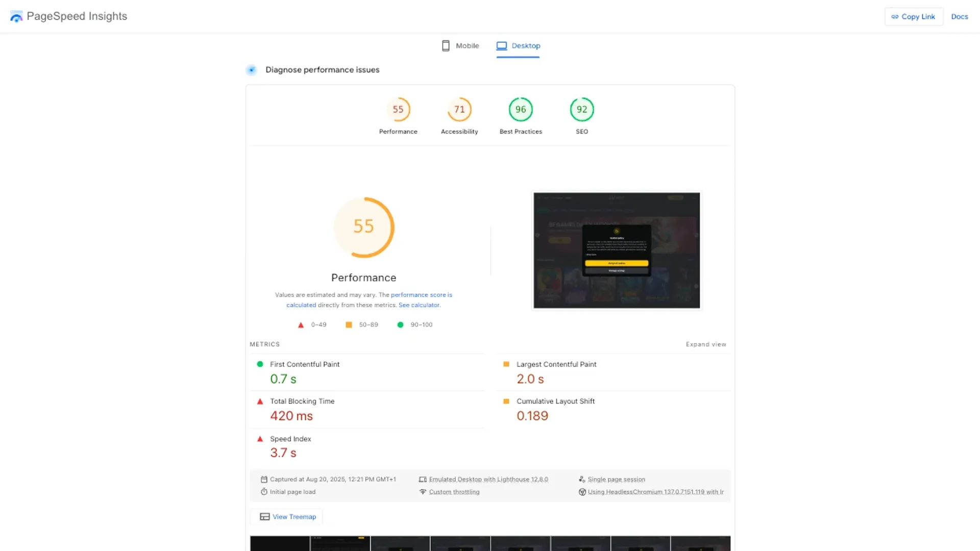Click the Accessibility category label
The width and height of the screenshot is (980, 551).
click(x=459, y=132)
